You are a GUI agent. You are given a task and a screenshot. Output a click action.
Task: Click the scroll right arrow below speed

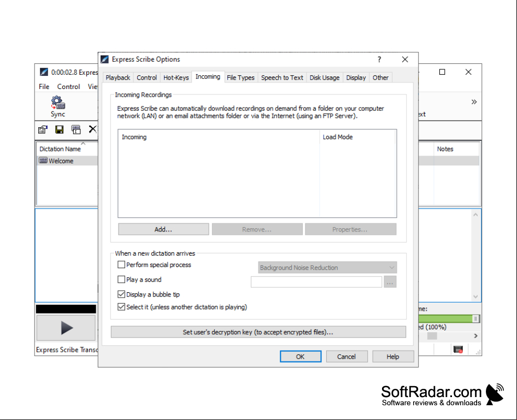(475, 336)
